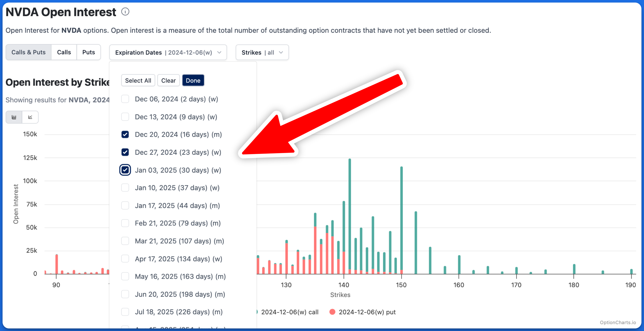
Task: Switch to scatter chart view icon
Action: (x=30, y=117)
